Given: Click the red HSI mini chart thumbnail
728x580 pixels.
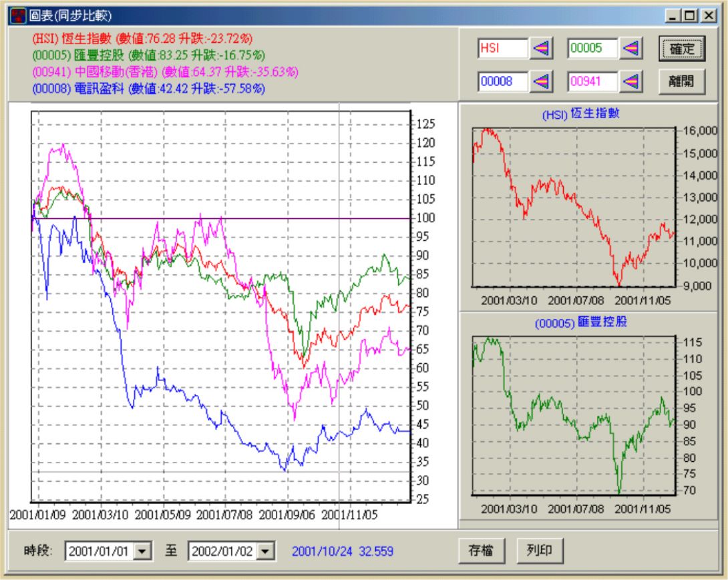Looking at the screenshot, I should point(574,207).
